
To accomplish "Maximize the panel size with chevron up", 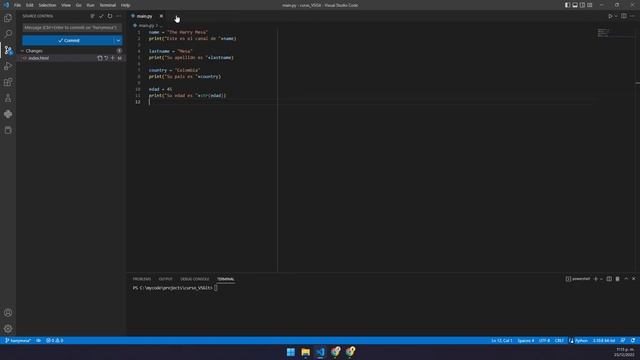I will pos(626,279).
